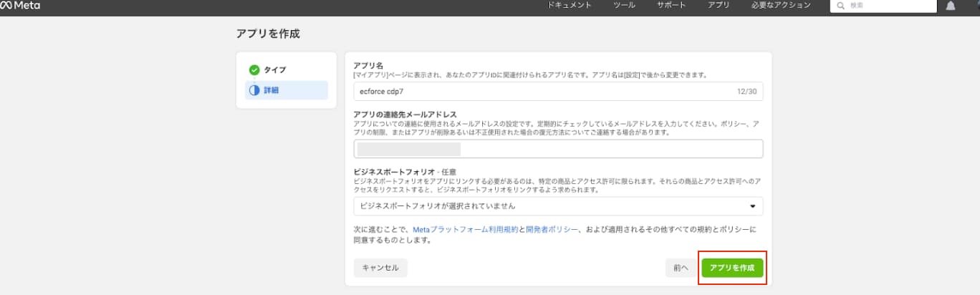The image size is (980, 295).
Task: Click the green checkmark next to タイプ
Action: (254, 69)
